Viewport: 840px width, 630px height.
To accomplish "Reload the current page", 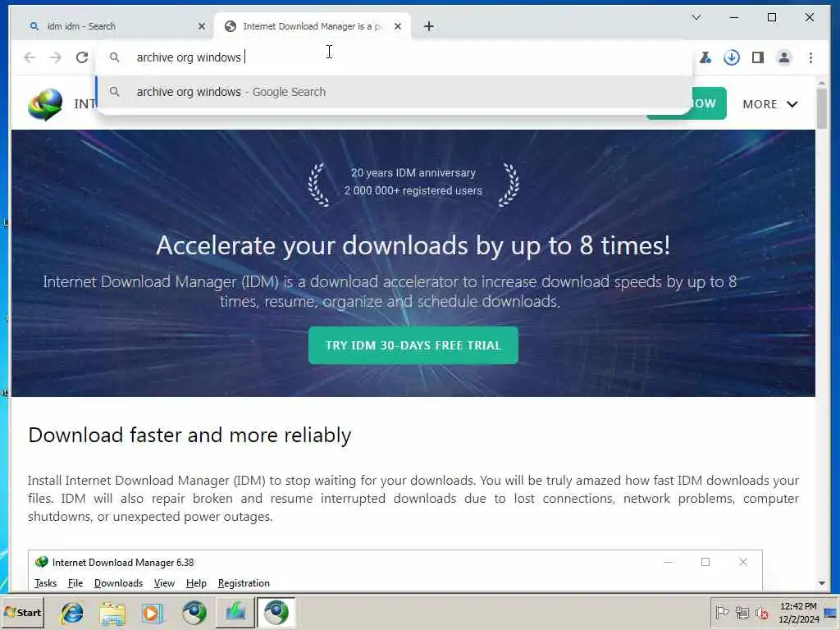I will click(82, 57).
